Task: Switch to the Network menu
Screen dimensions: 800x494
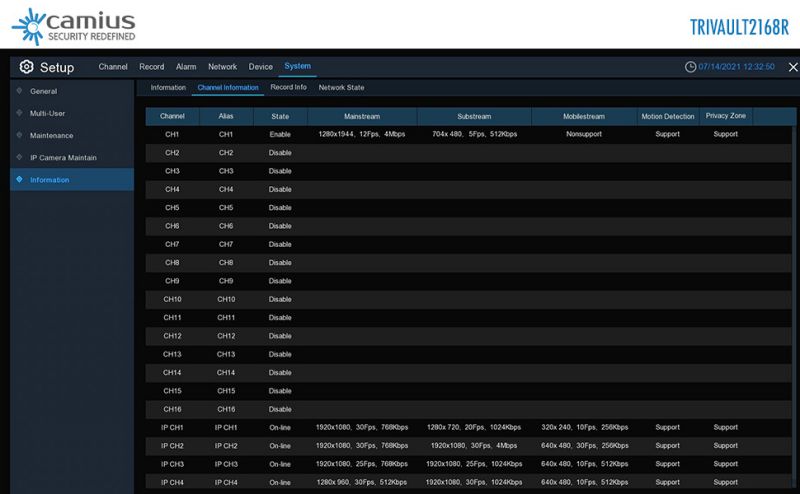Action: point(222,67)
